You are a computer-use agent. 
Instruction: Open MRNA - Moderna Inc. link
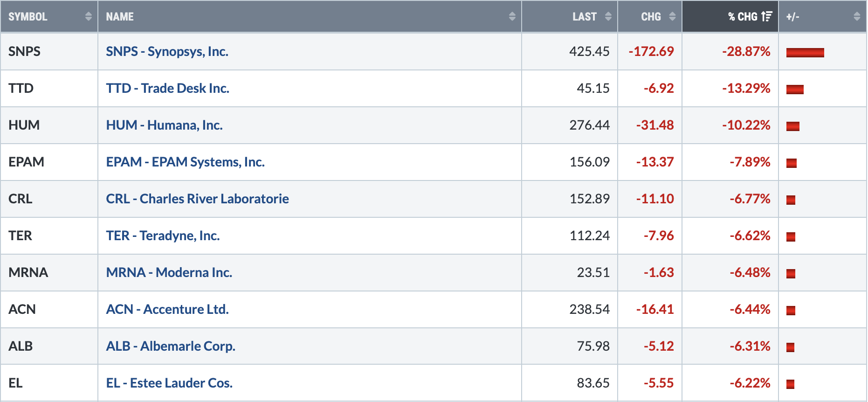tap(169, 272)
